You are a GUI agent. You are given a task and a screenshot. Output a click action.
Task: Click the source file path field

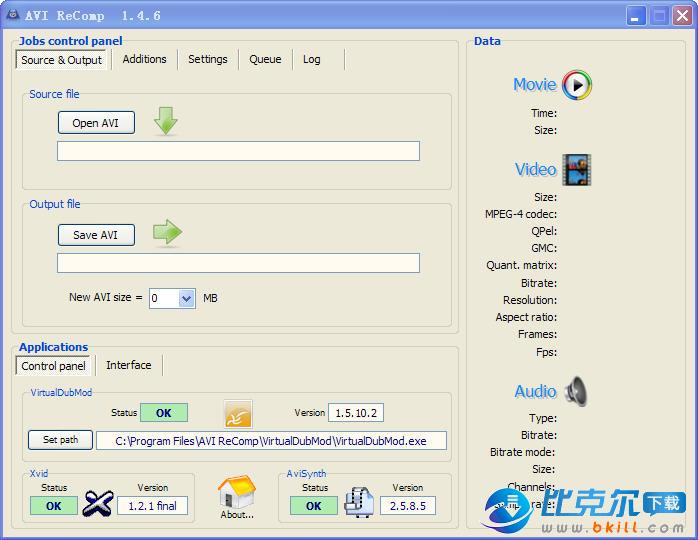(x=238, y=151)
